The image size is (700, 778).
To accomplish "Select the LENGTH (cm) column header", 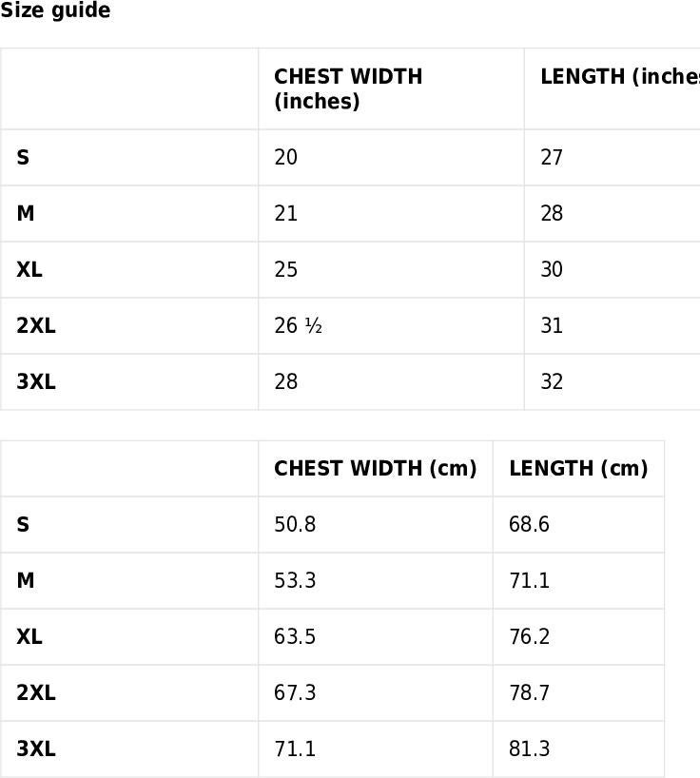I will coord(578,468).
